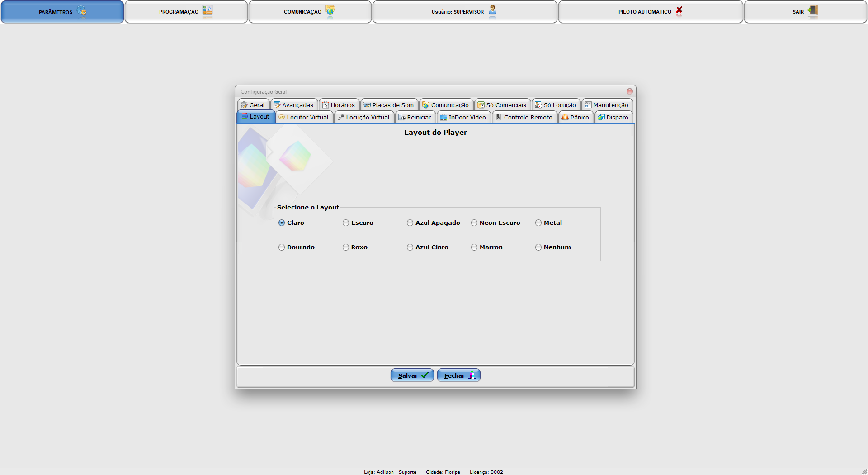
Task: Click the Fechar button
Action: pyautogui.click(x=459, y=375)
